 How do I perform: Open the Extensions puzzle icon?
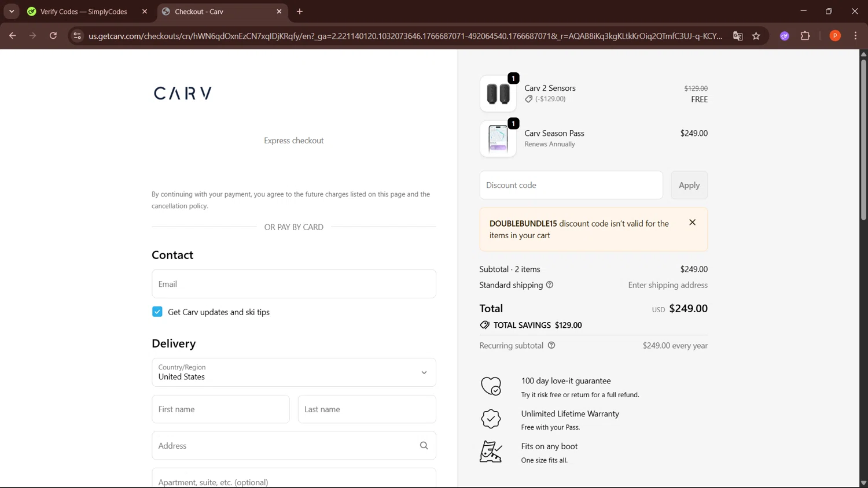(806, 36)
